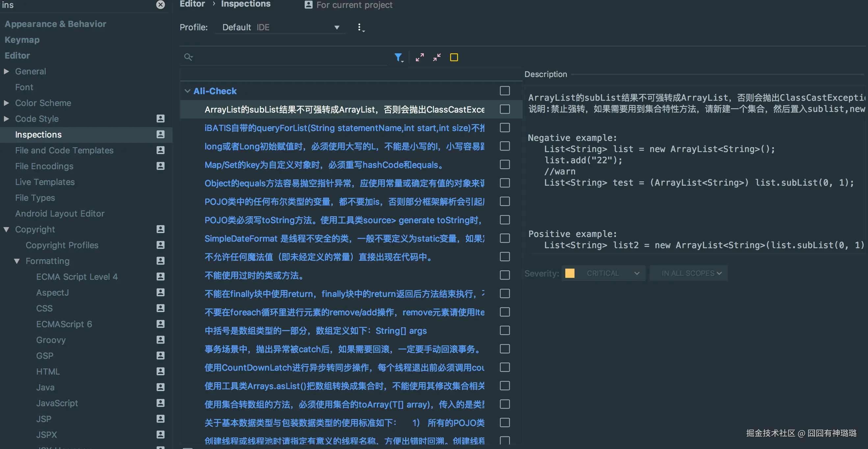Click the Editor breadcrumb link
Image resolution: width=868 pixels, height=449 pixels.
tap(192, 4)
